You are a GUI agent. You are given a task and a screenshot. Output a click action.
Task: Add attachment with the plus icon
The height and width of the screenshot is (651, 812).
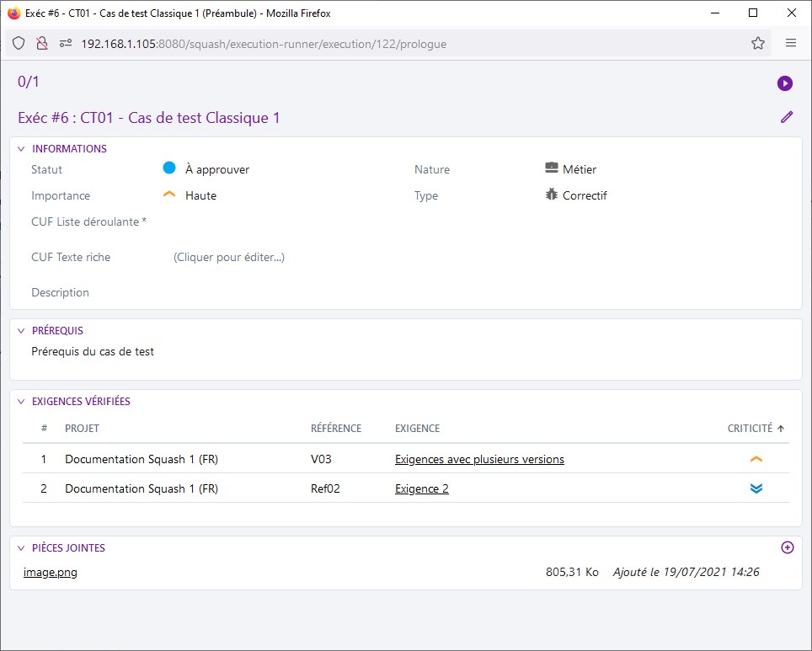click(x=788, y=547)
